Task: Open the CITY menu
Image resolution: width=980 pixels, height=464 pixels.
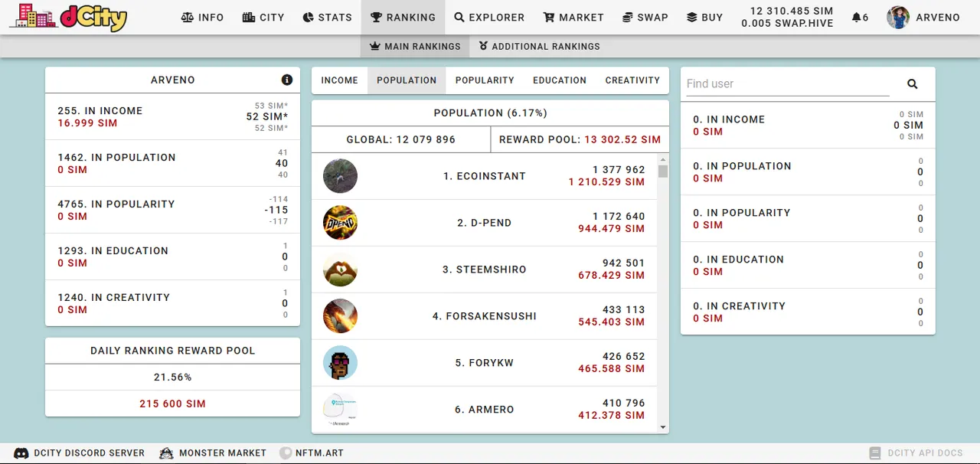Action: [263, 17]
